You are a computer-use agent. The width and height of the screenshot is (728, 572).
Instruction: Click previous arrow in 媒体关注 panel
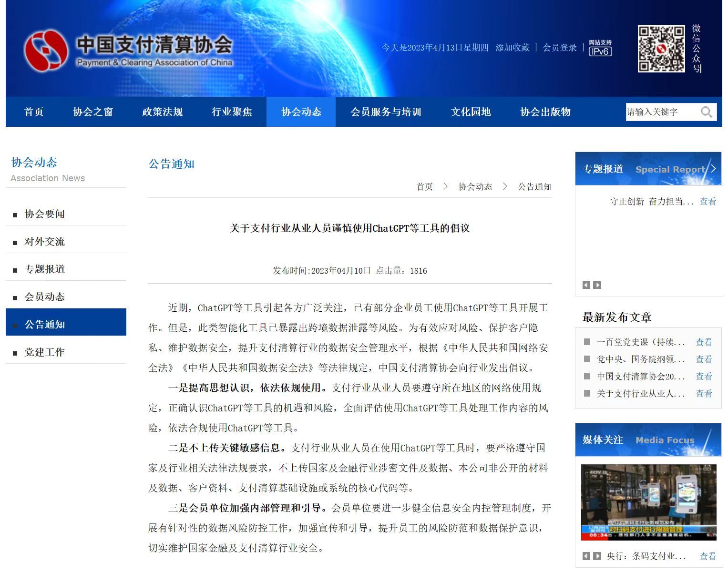coord(586,556)
